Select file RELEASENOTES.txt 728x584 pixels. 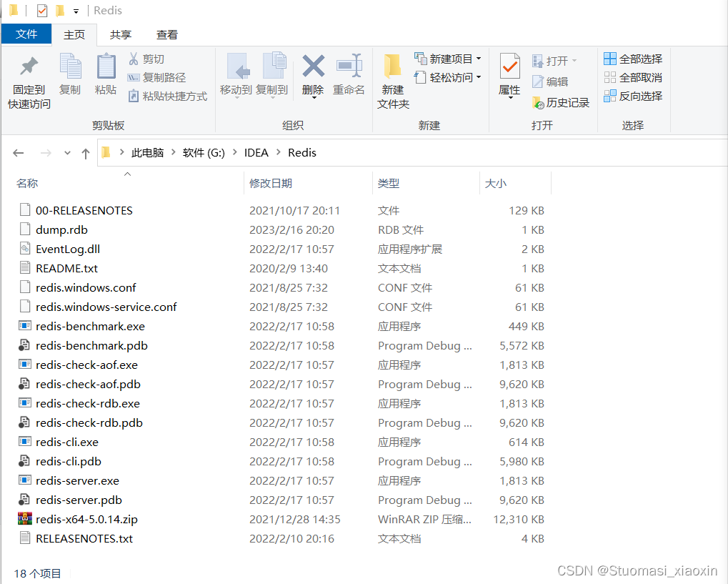coord(84,538)
